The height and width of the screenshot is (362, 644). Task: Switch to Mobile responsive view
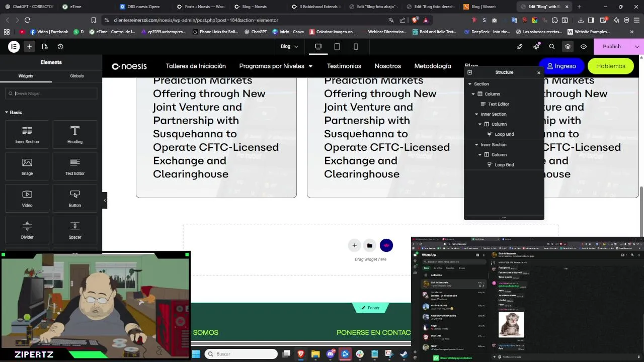[356, 46]
